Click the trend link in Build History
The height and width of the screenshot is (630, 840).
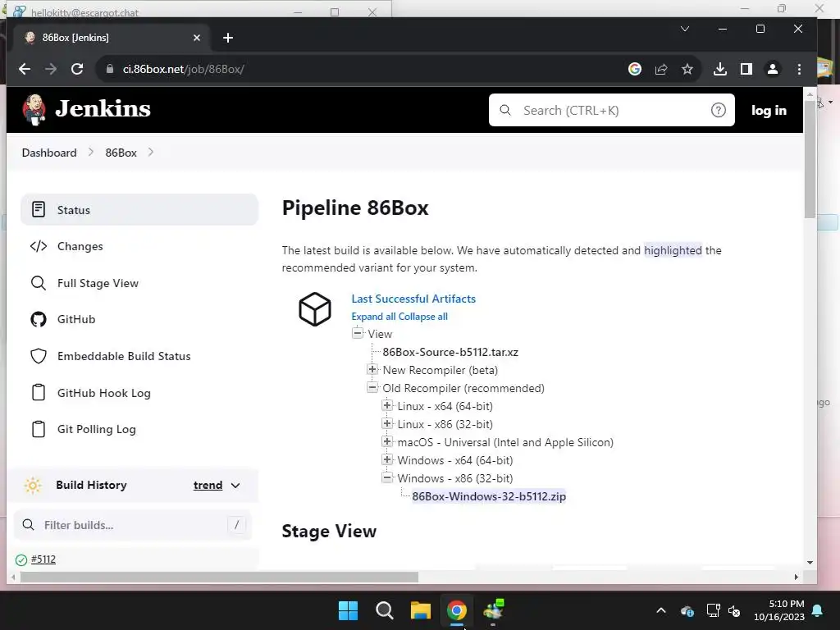click(208, 486)
